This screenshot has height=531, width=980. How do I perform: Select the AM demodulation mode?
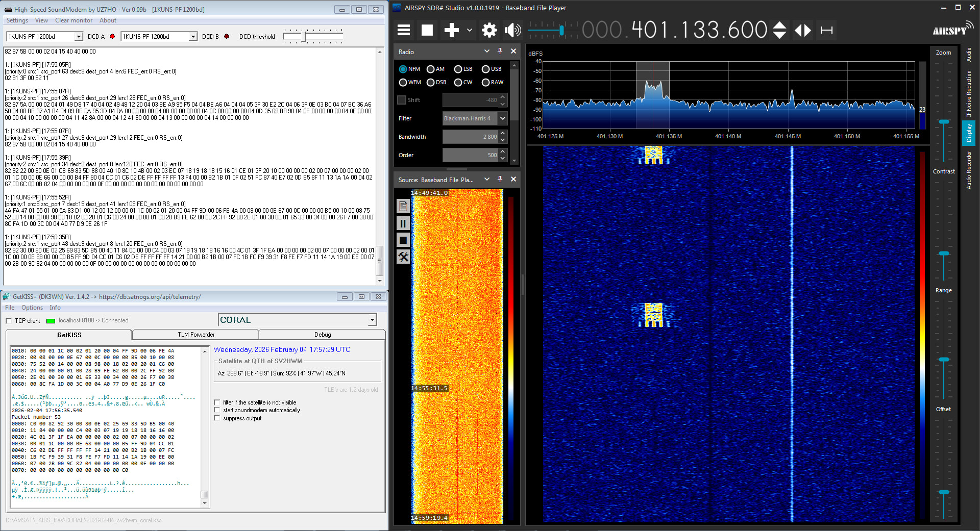[x=431, y=69]
